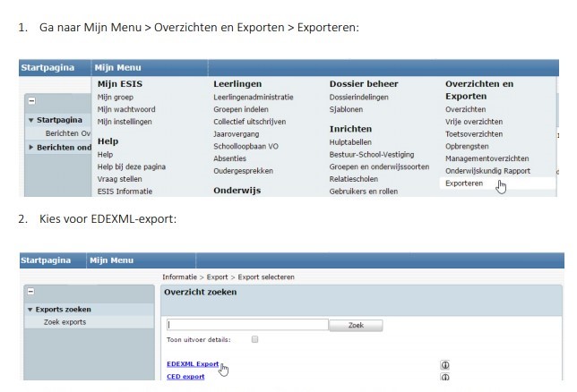Open Vrije overzichten menu entry

[x=474, y=122]
